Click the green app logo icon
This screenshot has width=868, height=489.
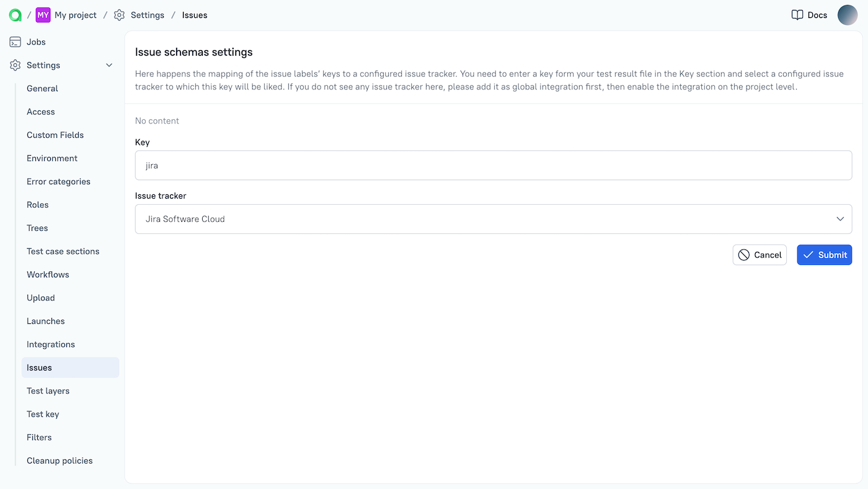tap(15, 15)
